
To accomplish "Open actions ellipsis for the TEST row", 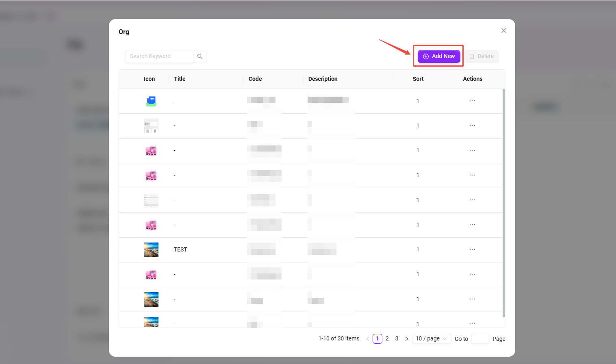I will pyautogui.click(x=473, y=249).
